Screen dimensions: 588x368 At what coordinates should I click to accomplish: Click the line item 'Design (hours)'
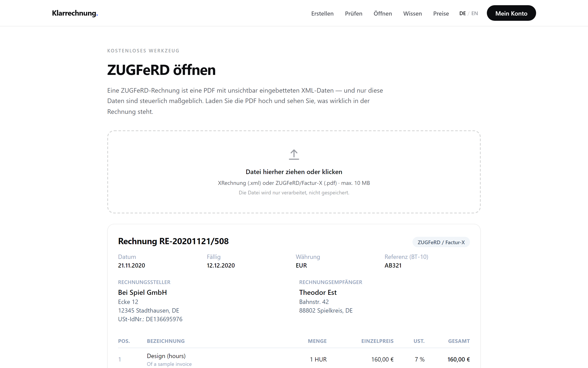point(166,356)
